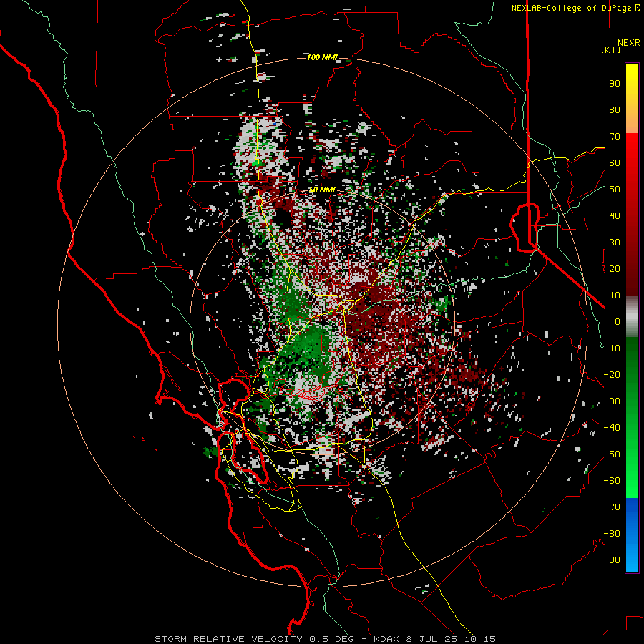This screenshot has height=644, width=644.
Task: Click the -40 value on the velocity scale
Action: (x=612, y=428)
